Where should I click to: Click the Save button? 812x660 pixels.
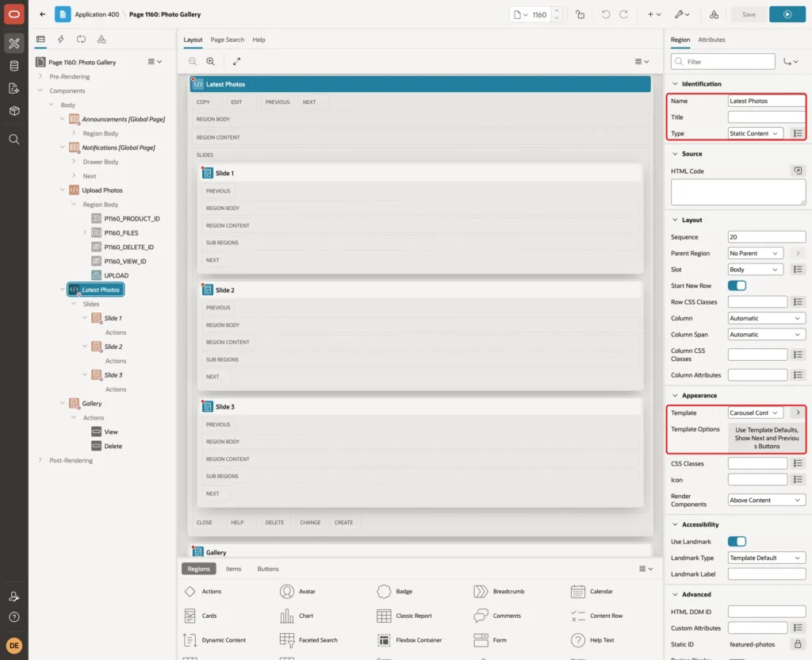(x=749, y=14)
